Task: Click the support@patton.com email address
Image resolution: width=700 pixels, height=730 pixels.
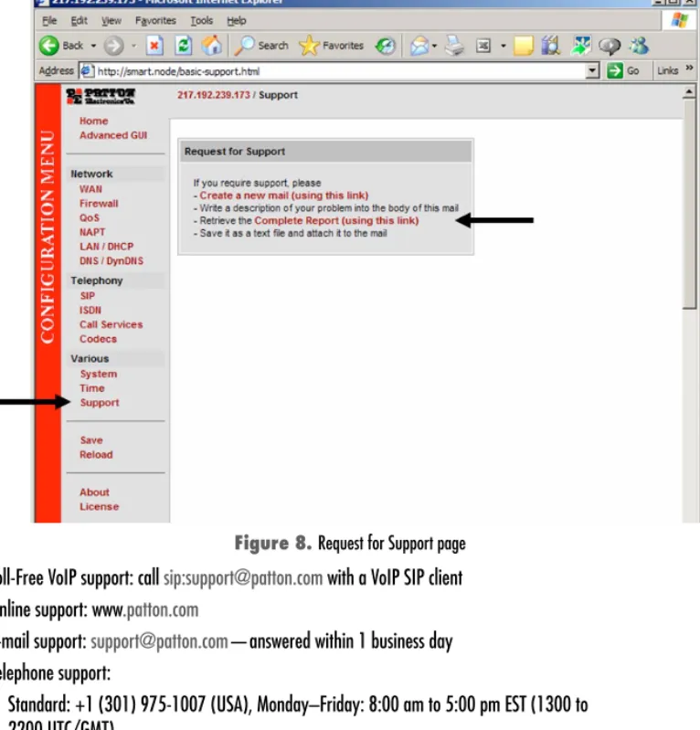Action: pos(159,641)
